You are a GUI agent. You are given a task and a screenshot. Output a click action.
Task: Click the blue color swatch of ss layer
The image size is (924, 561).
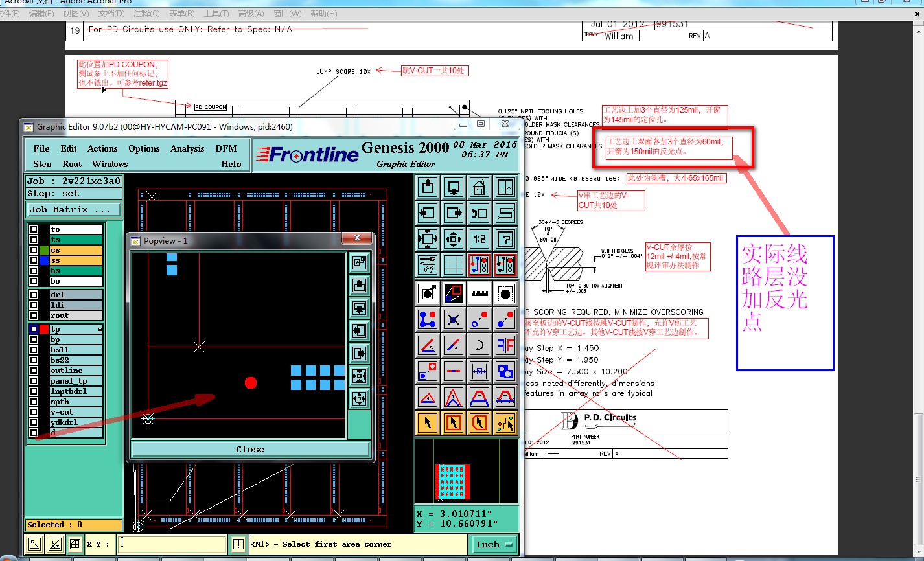[44, 260]
